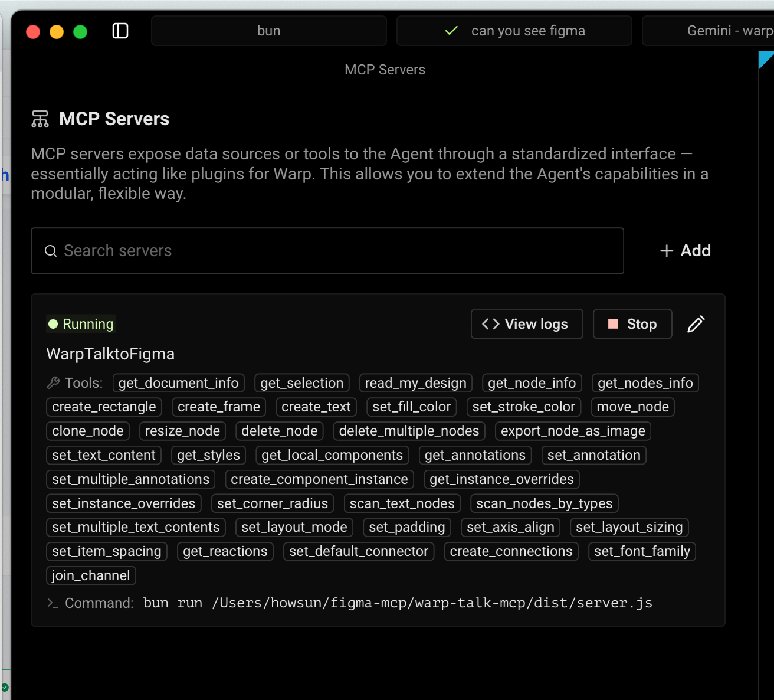Click the set_text_content tool tag

point(104,455)
